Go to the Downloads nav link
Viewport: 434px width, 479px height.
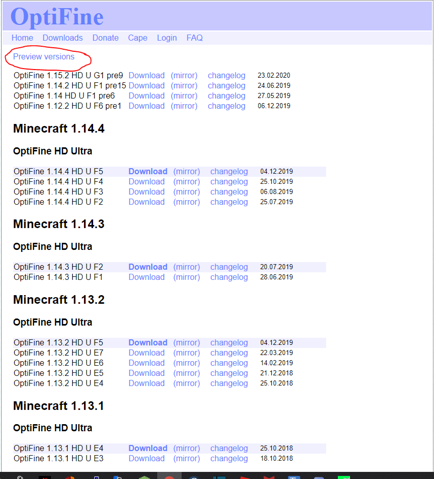(x=62, y=38)
